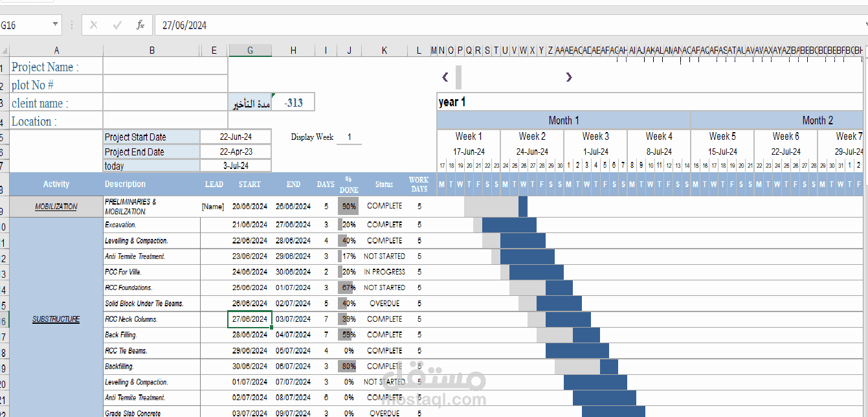868x417 pixels.
Task: Click the 'WORK DAYS' table header
Action: 419,184
